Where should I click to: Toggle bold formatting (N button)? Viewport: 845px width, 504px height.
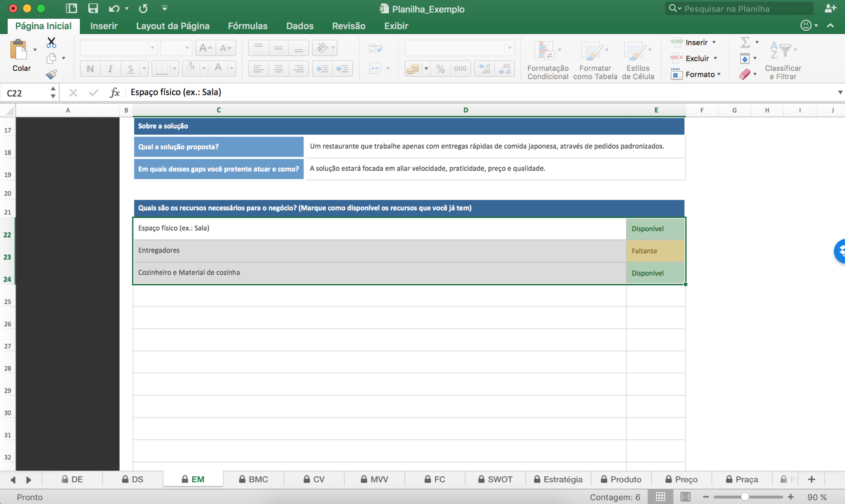click(90, 69)
